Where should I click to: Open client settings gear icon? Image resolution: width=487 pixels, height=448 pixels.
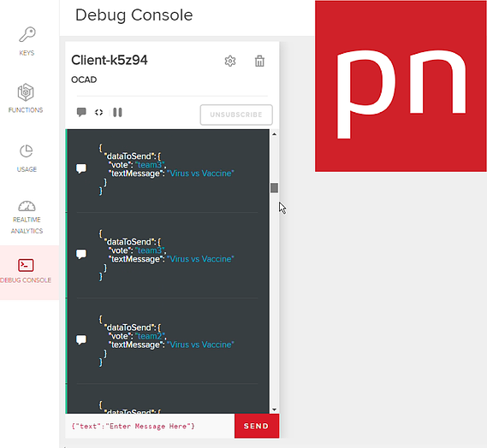[230, 61]
